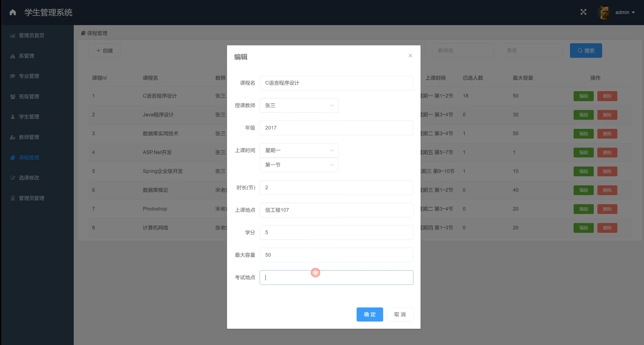Click the book icon for 课程管理
Viewport: 644px width, 345px height.
coord(12,158)
